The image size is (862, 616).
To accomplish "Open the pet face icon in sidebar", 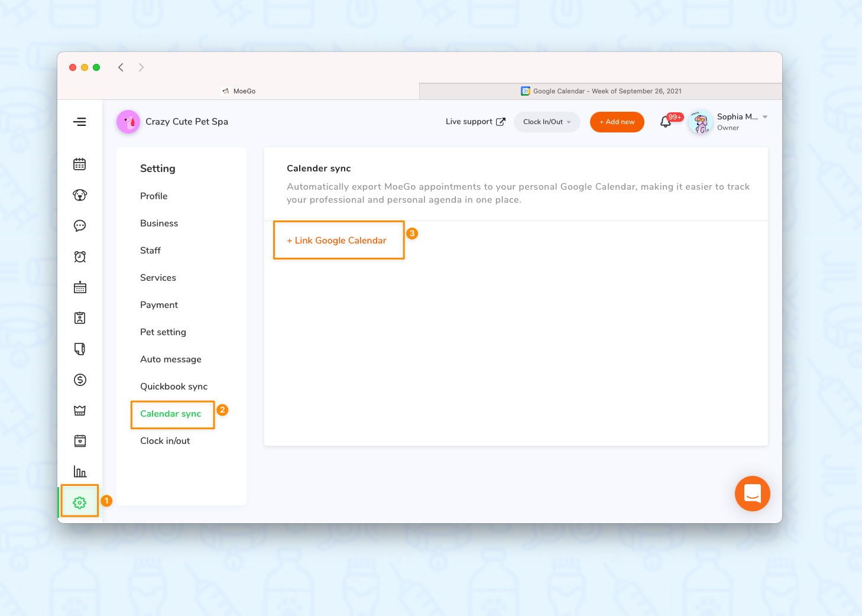I will pos(80,195).
